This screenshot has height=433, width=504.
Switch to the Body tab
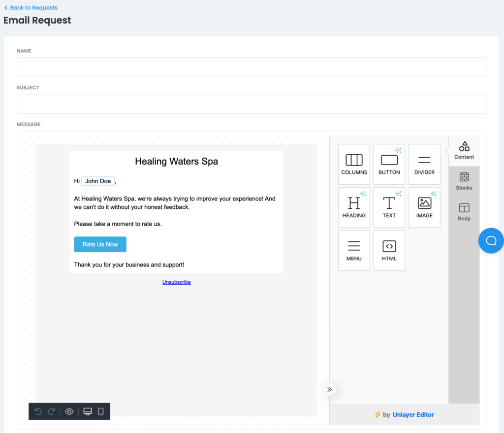coord(464,212)
